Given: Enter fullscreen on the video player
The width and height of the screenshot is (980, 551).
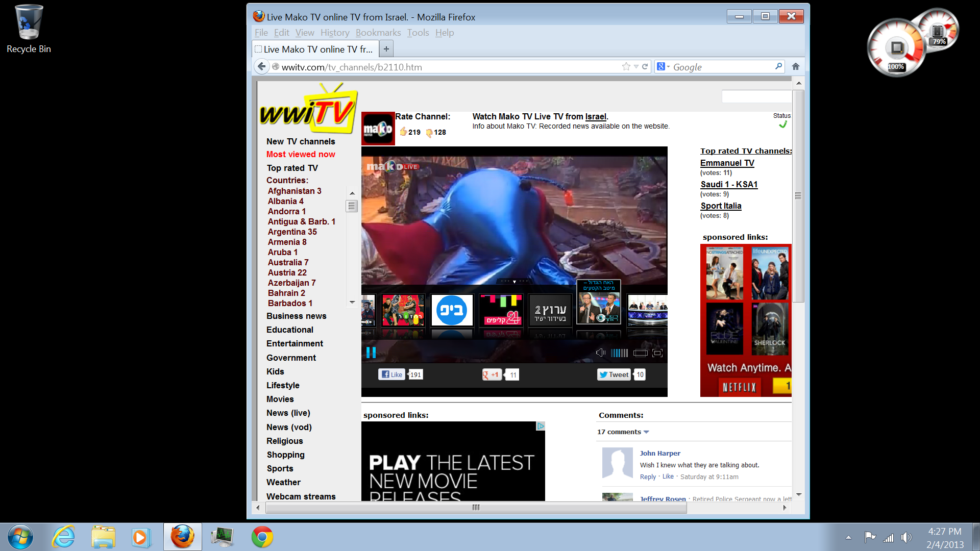Looking at the screenshot, I should point(657,353).
